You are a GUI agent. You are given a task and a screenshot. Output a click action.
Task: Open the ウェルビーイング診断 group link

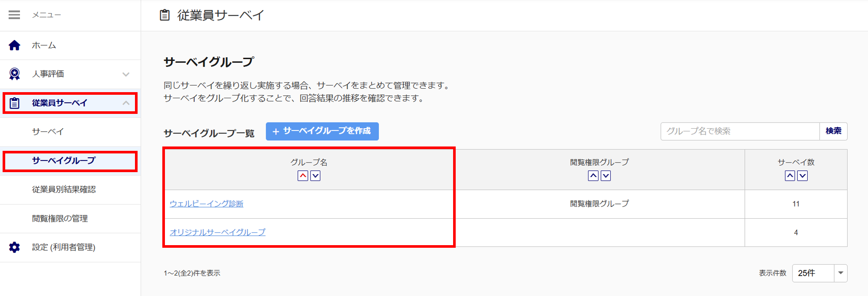point(207,204)
